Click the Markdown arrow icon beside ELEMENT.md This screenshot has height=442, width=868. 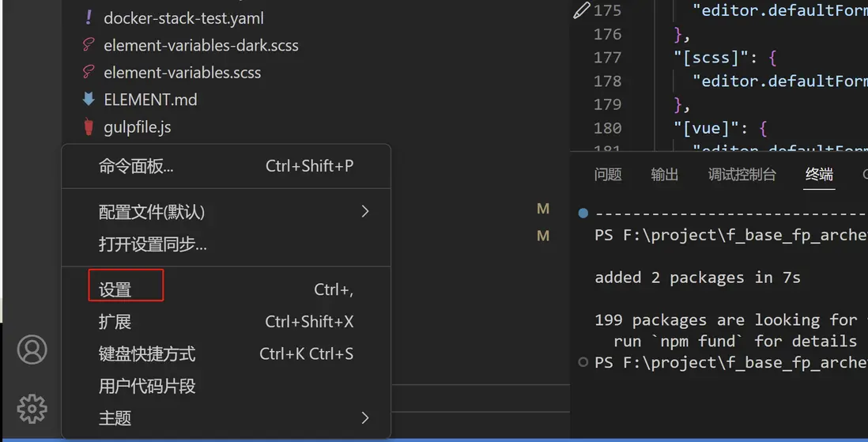(x=89, y=100)
